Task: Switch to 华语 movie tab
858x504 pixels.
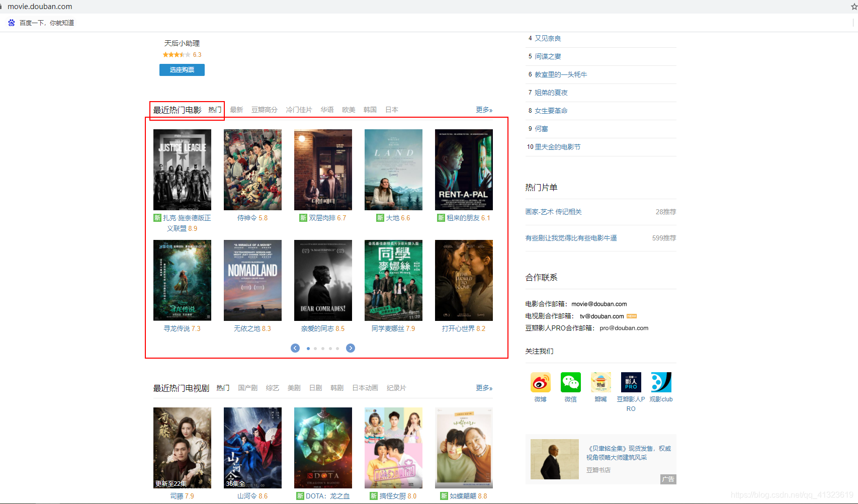Action: pyautogui.click(x=327, y=110)
